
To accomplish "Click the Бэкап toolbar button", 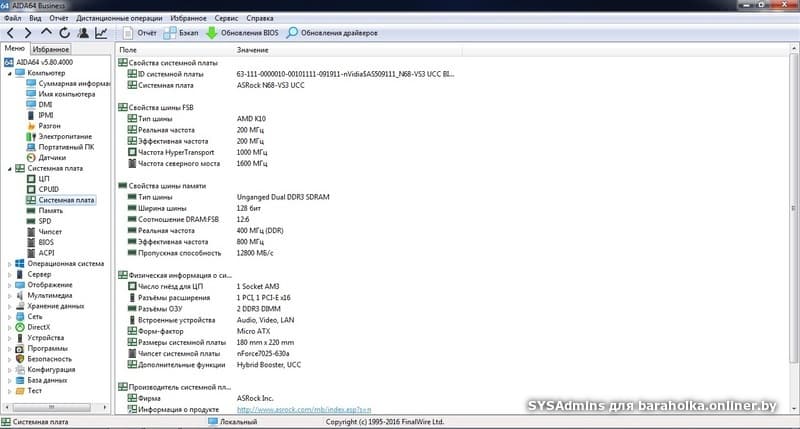I will point(181,33).
